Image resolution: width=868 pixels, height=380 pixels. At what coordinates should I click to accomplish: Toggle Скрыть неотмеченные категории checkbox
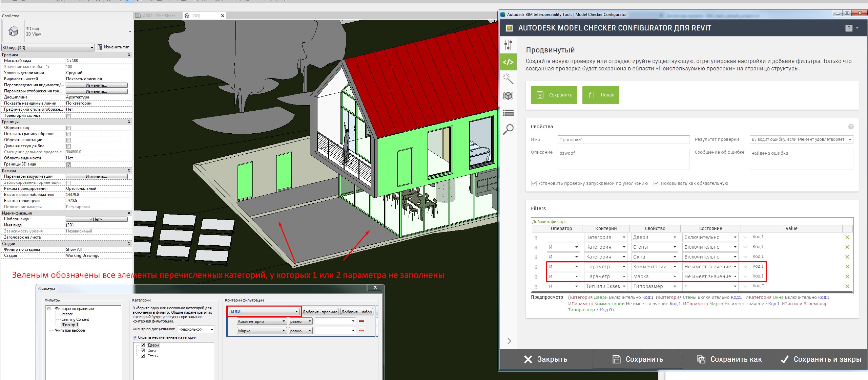(x=135, y=337)
